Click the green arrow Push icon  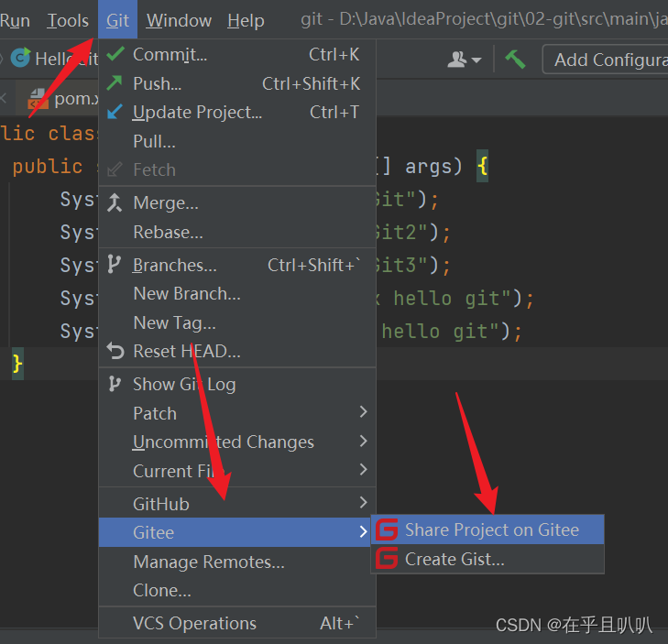click(x=115, y=83)
